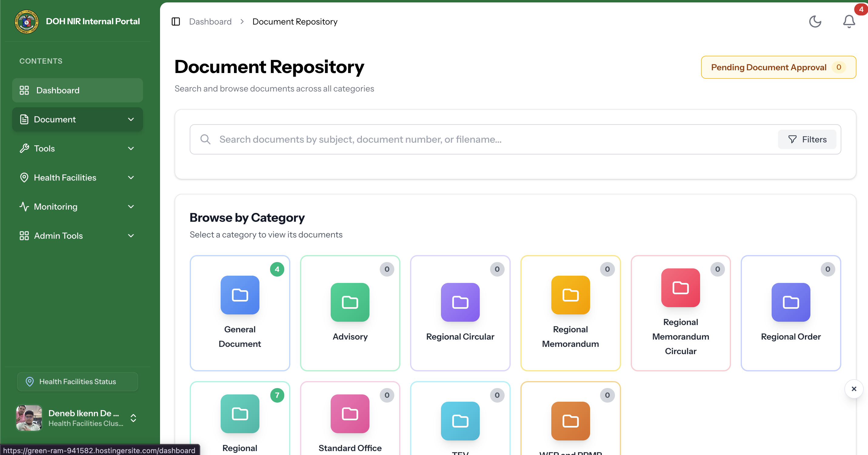Image resolution: width=868 pixels, height=455 pixels.
Task: Click the DOH NIR Internal Portal title
Action: click(x=93, y=22)
